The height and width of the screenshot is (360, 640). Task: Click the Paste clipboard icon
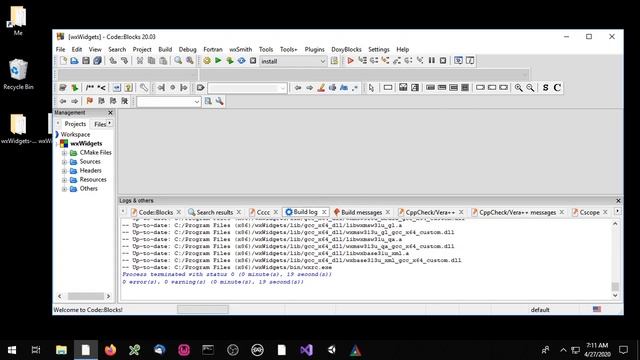[163, 61]
